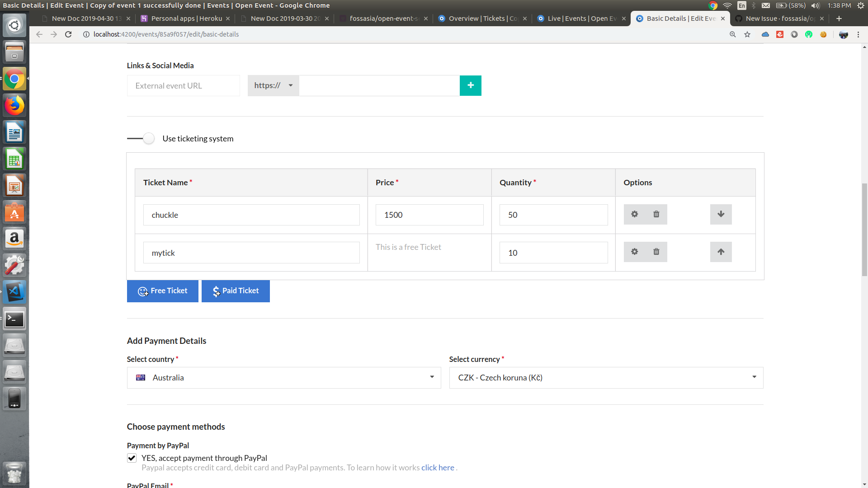
Task: Click the browser address bar URL
Action: [166, 34]
